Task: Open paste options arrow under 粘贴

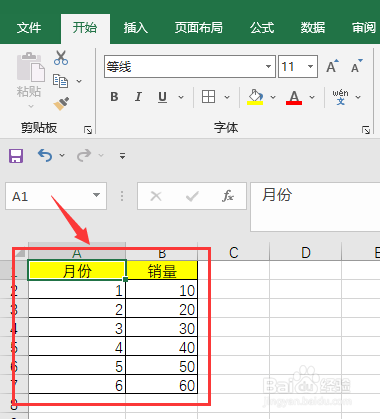Action: point(31,106)
